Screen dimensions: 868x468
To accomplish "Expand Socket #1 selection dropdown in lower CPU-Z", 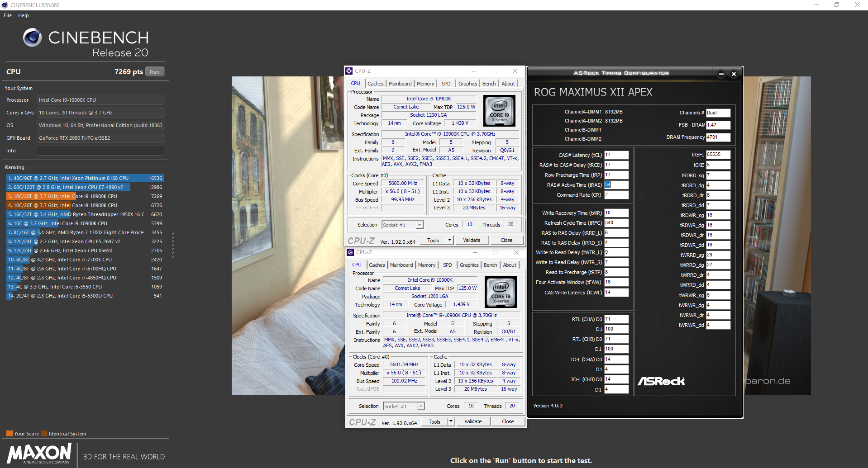I will 421,407.
